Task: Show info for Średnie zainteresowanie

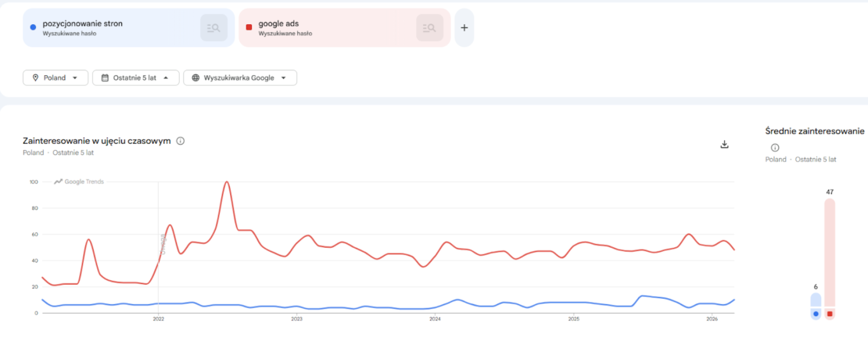Action: (x=774, y=148)
